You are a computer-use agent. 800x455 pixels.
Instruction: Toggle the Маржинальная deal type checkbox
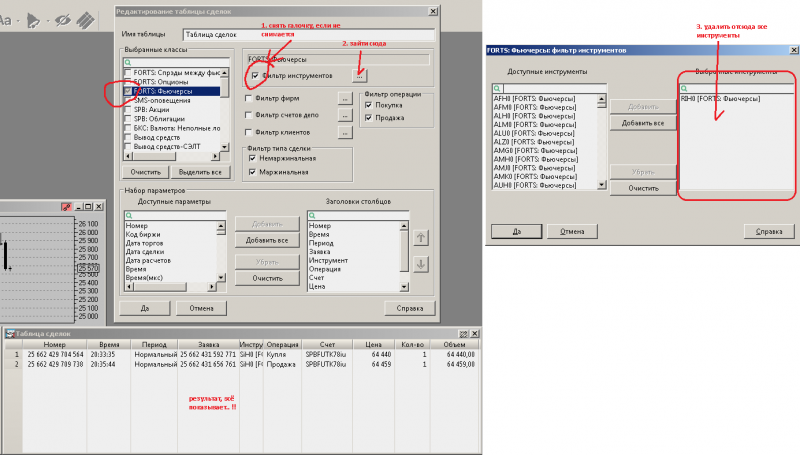[252, 172]
